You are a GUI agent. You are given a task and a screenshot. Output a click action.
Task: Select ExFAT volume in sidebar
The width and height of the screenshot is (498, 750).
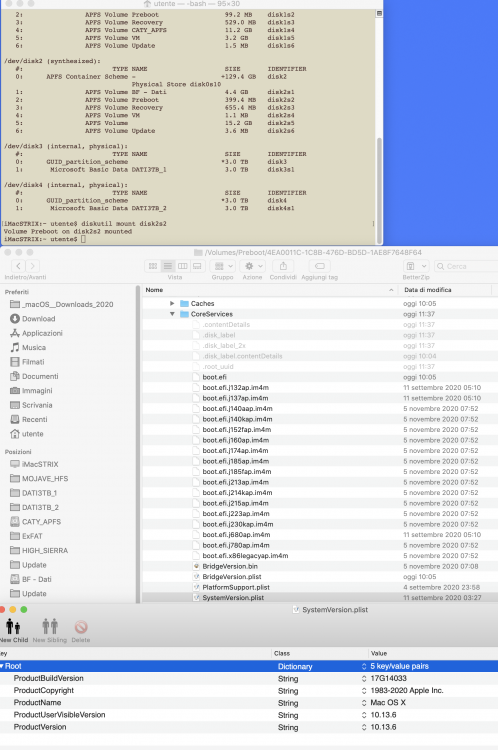click(x=26, y=536)
